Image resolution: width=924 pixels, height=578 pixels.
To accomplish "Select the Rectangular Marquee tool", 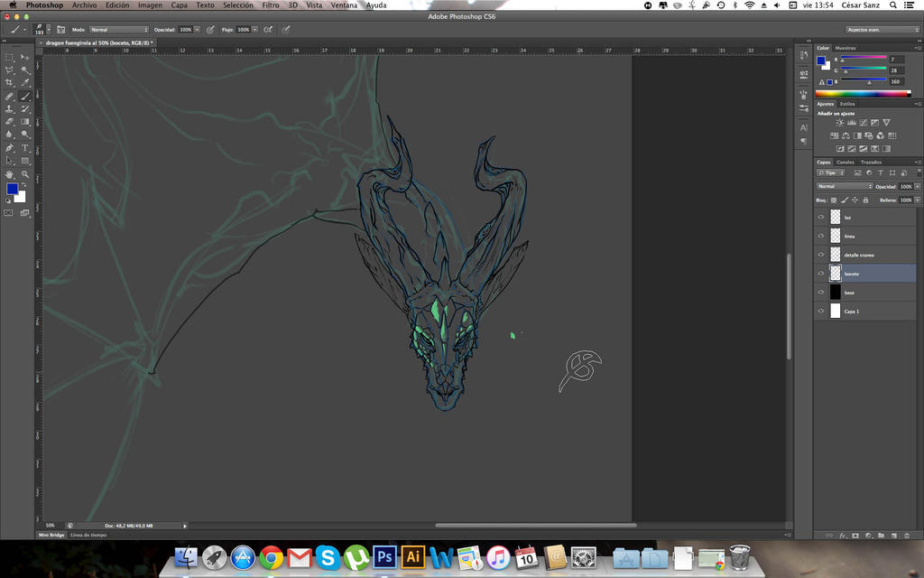I will tap(9, 57).
